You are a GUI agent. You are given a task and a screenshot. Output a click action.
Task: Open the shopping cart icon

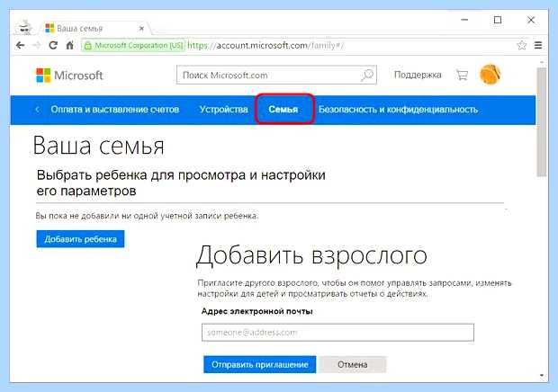(462, 75)
